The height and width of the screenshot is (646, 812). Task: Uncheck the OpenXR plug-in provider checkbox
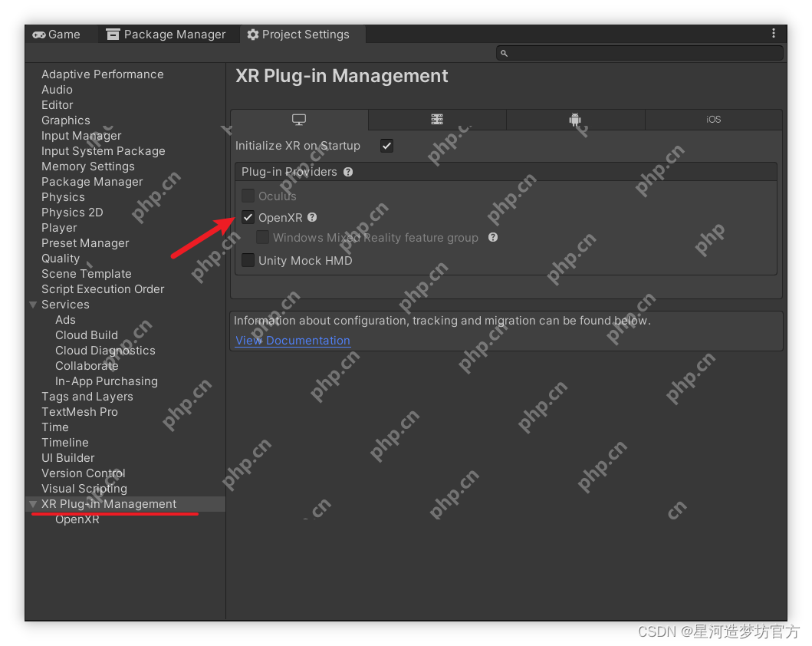248,218
